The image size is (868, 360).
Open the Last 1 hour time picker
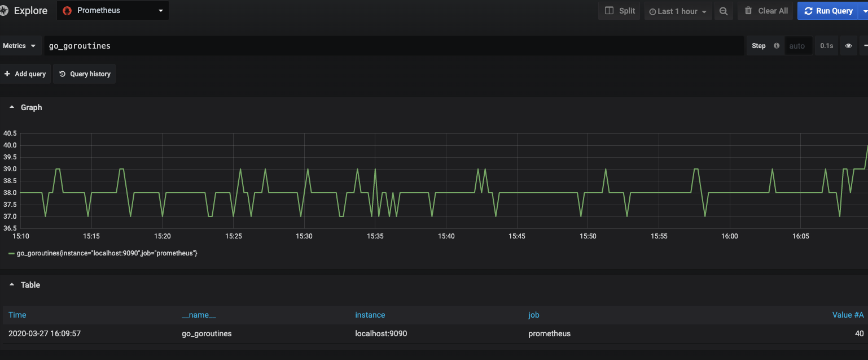coord(678,11)
